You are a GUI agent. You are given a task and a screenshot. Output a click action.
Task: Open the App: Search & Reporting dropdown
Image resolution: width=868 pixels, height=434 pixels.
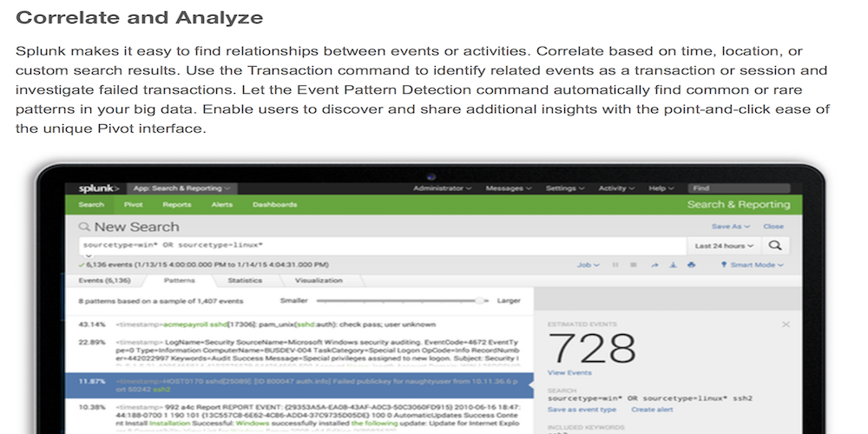click(x=182, y=188)
